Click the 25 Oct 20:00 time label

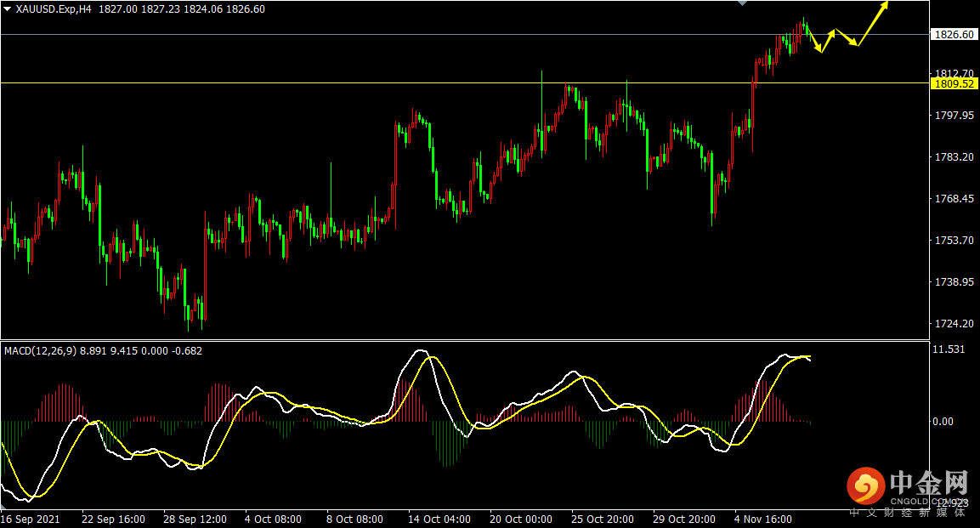tap(602, 519)
